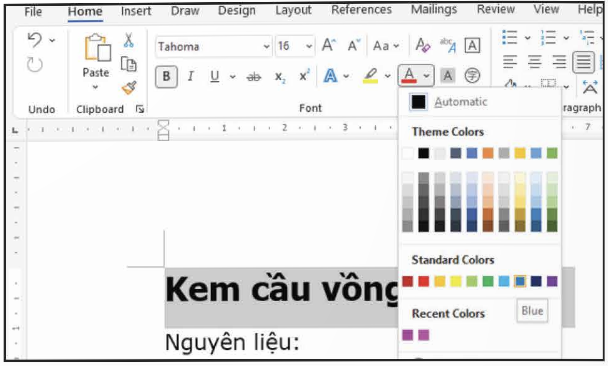Switch to the Layout tab

coord(294,10)
